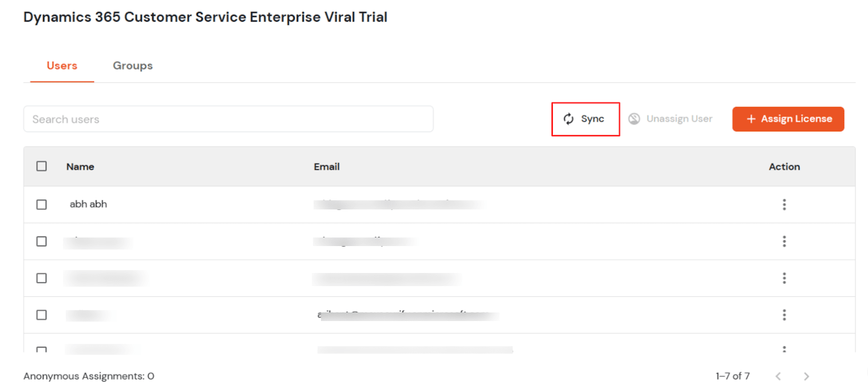Click the previous page chevron

click(x=778, y=376)
